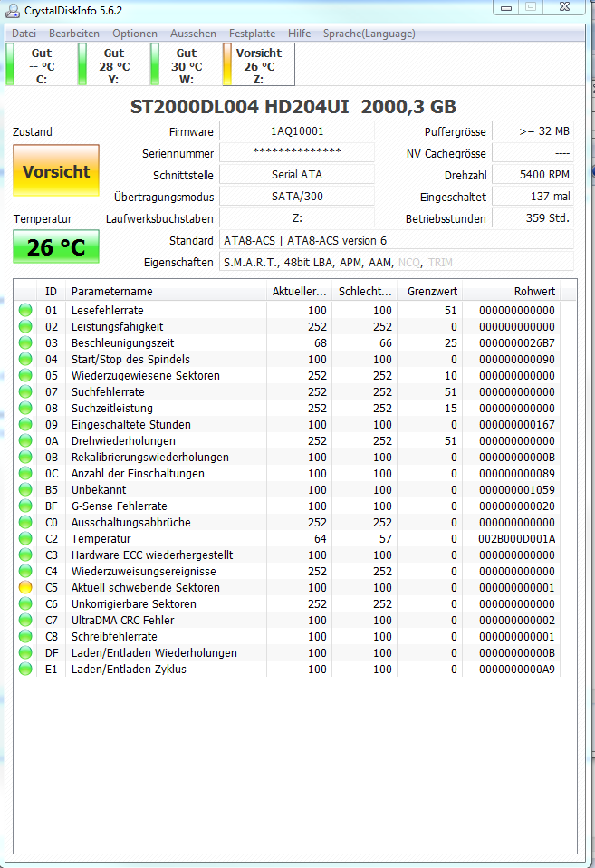Click raw value 002B000D001A of Temperatur
This screenshot has height=868, width=595.
pos(516,538)
